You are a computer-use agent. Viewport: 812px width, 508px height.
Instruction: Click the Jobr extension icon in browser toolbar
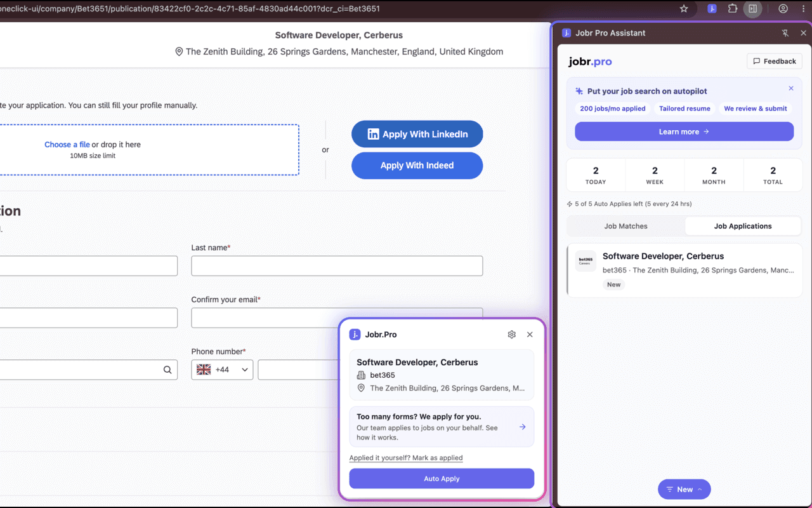[712, 9]
